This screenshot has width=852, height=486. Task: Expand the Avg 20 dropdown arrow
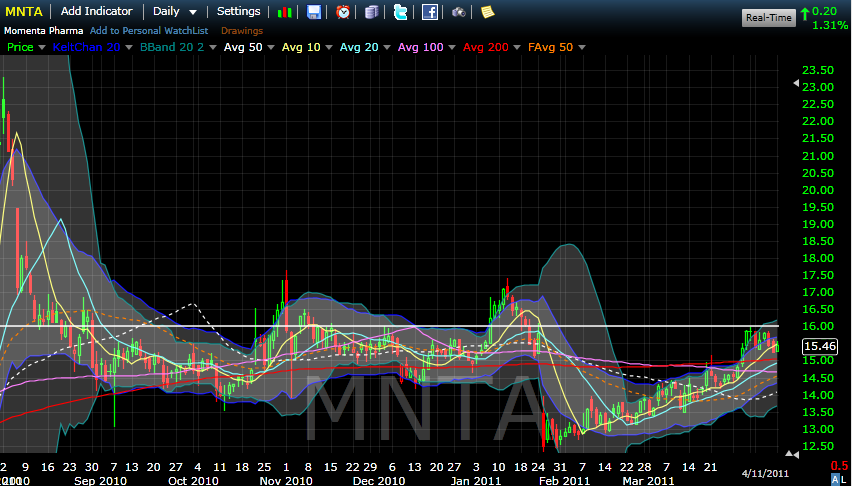point(386,48)
